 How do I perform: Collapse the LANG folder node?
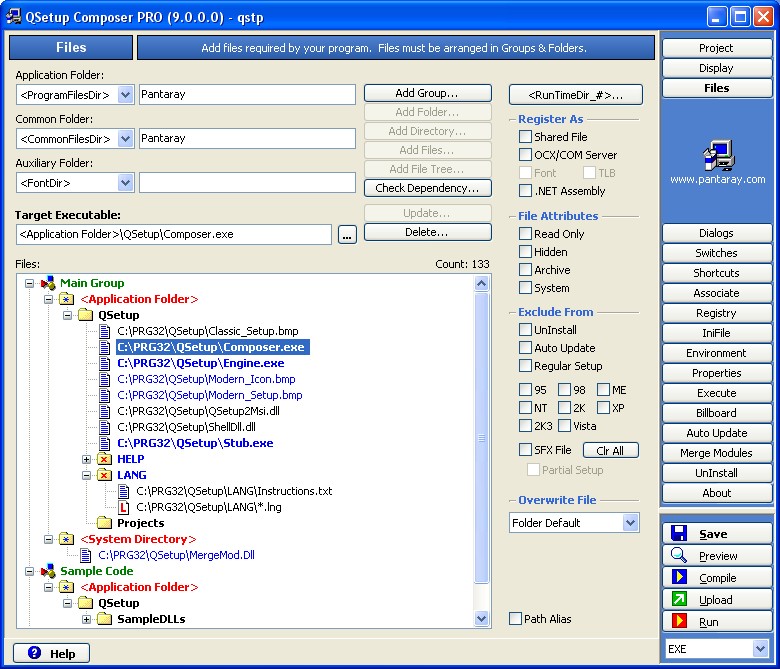[x=87, y=475]
